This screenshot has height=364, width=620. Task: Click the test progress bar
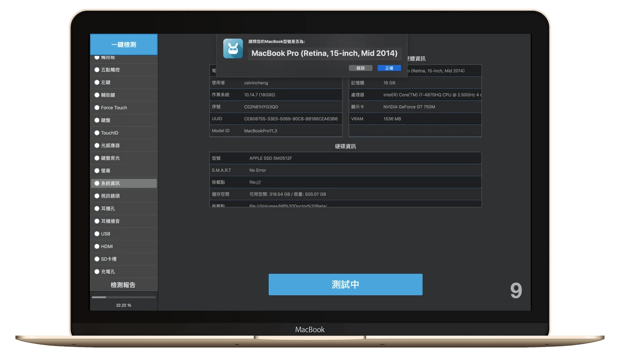123,297
